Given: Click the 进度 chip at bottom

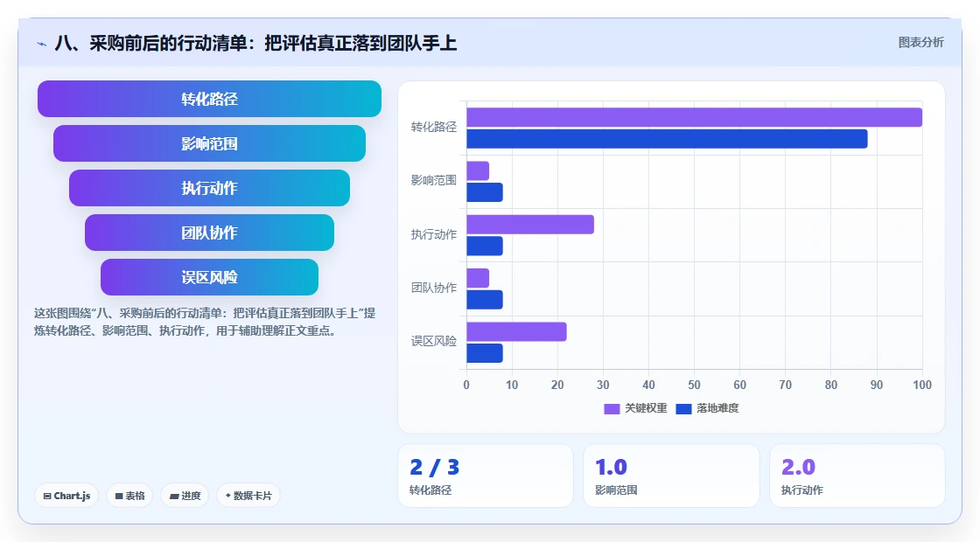Looking at the screenshot, I should (185, 496).
